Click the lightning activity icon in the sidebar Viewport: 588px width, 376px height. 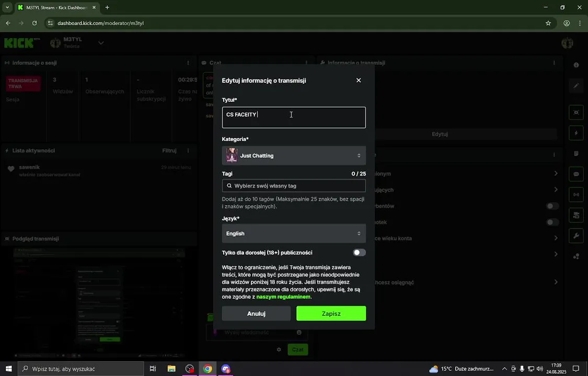click(x=576, y=133)
